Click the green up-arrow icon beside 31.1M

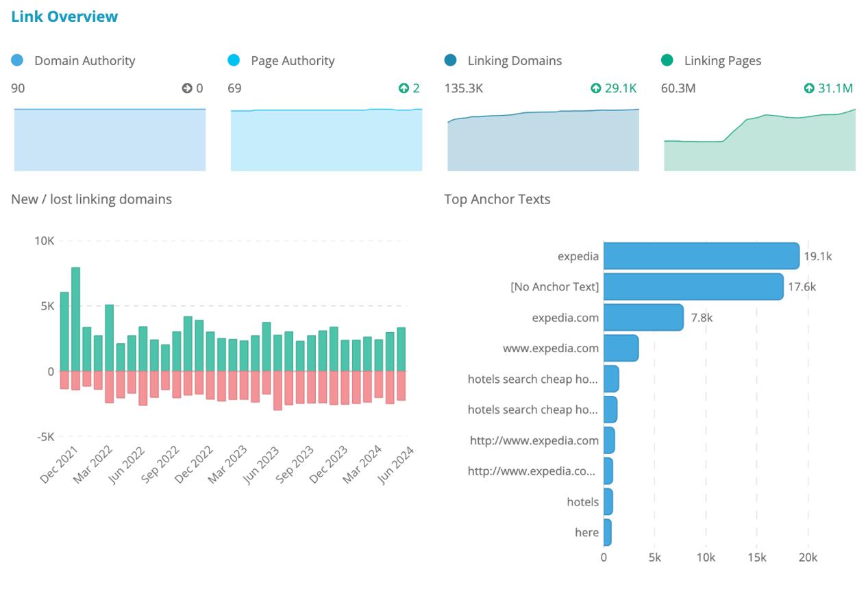click(809, 88)
